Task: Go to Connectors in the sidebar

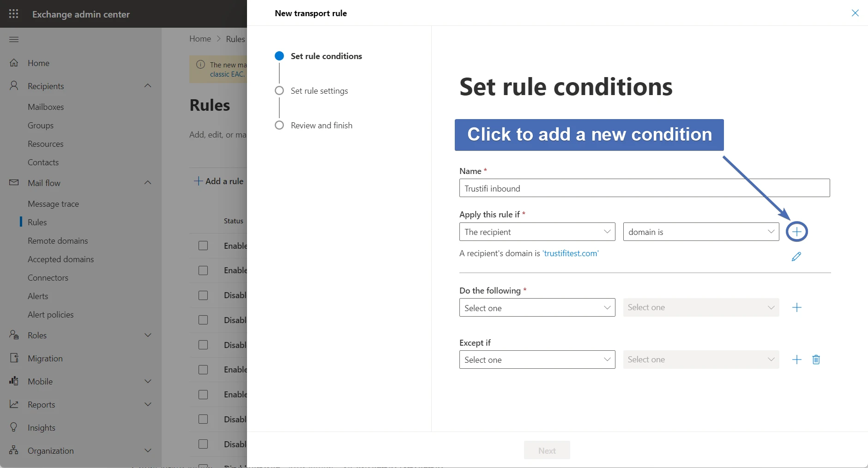Action: pyautogui.click(x=48, y=278)
